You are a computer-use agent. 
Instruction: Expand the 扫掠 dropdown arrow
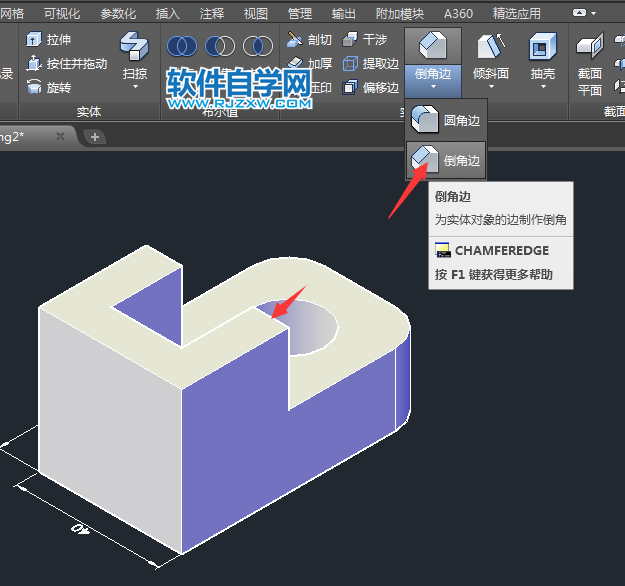132,88
